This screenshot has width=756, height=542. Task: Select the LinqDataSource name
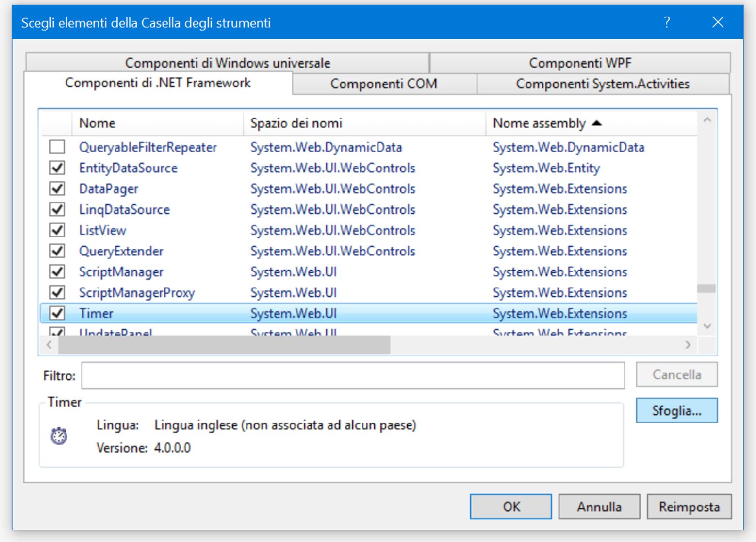[125, 209]
